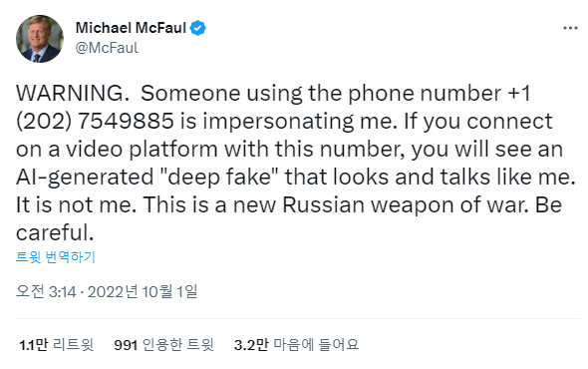
Task: Click the Michael McFaul display name
Action: 131,28
